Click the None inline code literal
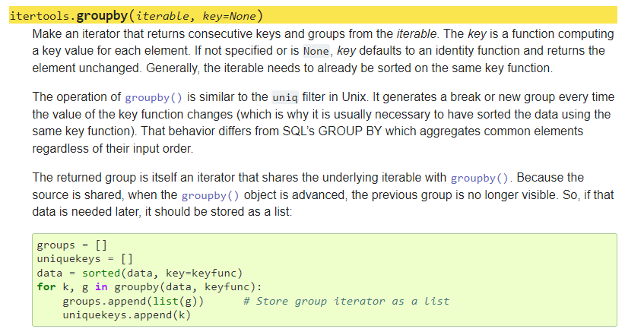Image resolution: width=644 pixels, height=332 pixels. [316, 52]
